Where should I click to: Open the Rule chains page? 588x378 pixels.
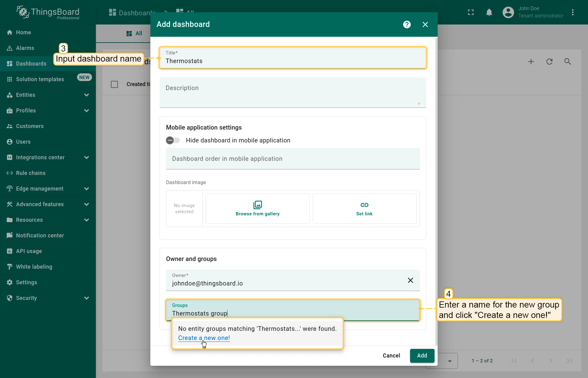click(x=31, y=173)
